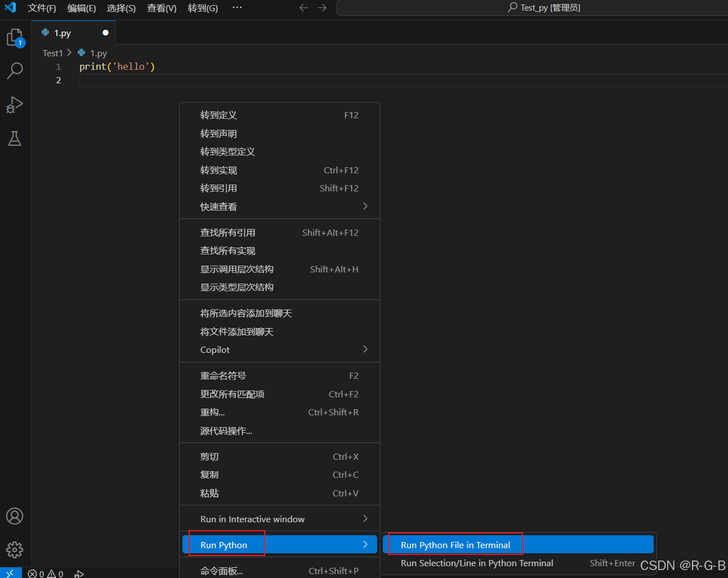The height and width of the screenshot is (578, 728).
Task: Select 源代码操作... menu entry
Action: [280, 431]
